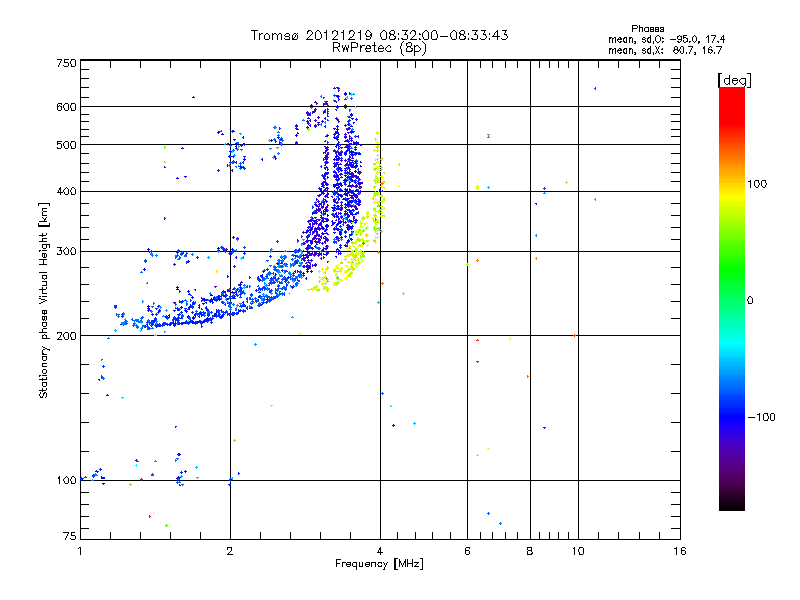
Task: Click the '[deg]' colorbar unit label
Action: (734, 80)
